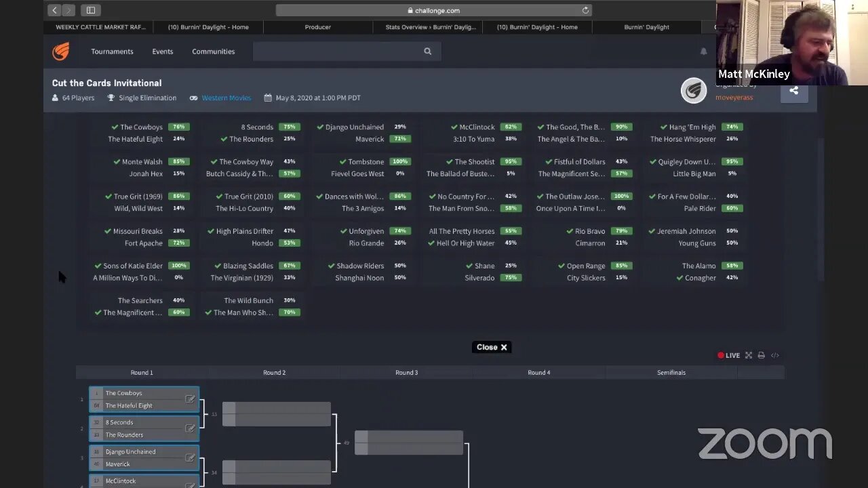Switch to Stats Overview tab

(431, 27)
